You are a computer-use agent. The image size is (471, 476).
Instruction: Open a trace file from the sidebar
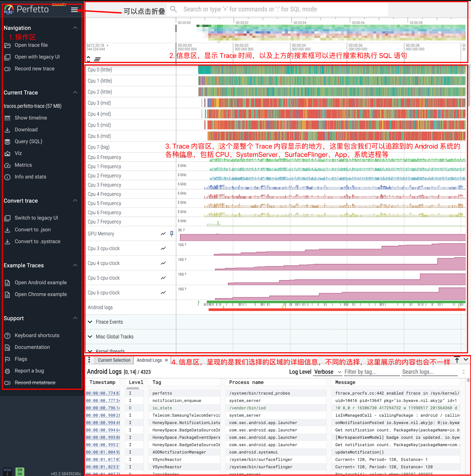coord(31,45)
